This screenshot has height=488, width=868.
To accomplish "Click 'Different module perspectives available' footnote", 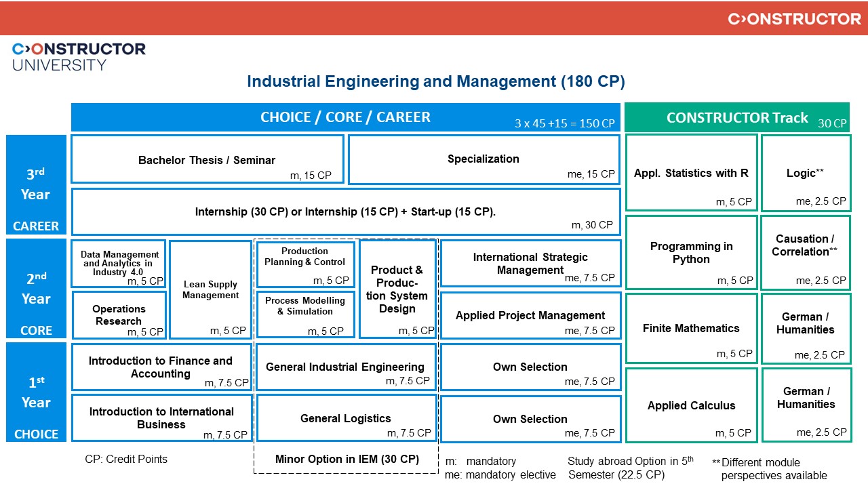I will coord(770,468).
